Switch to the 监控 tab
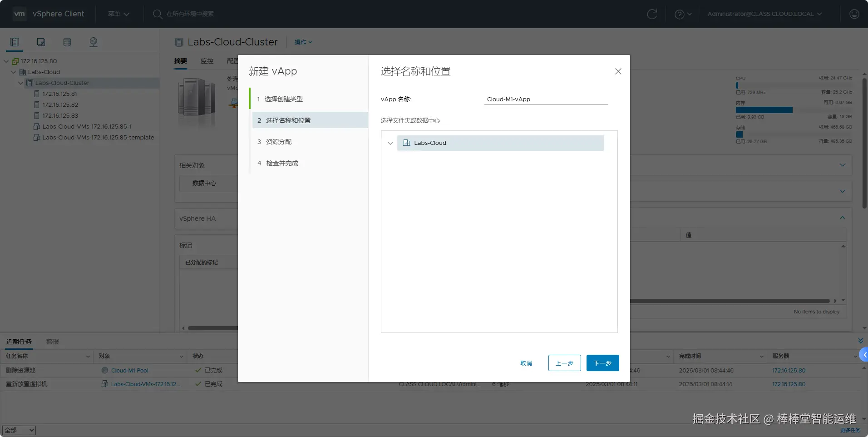 207,61
